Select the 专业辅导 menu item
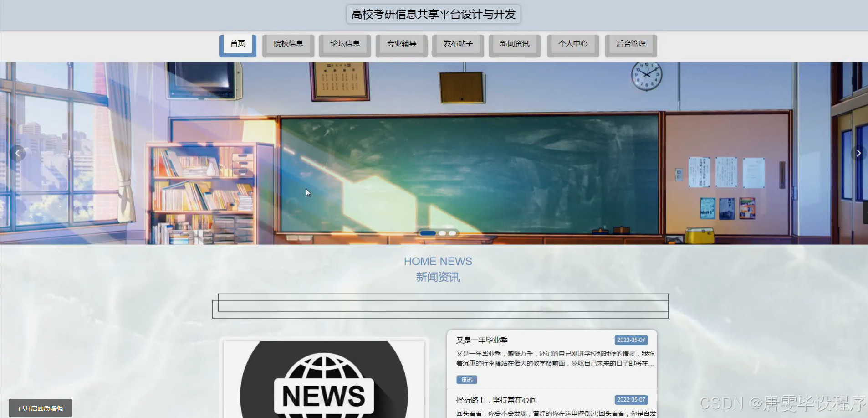The height and width of the screenshot is (418, 868). pos(402,46)
